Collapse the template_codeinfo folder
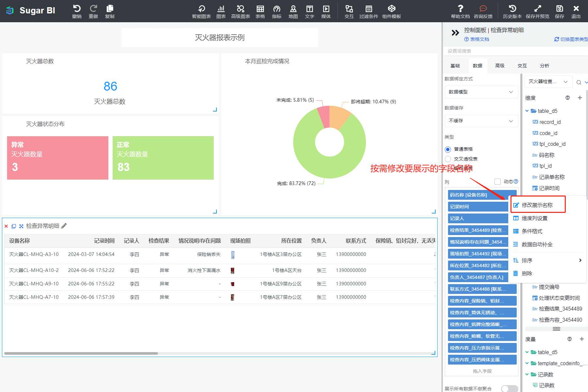This screenshot has height=392, width=588. click(x=527, y=363)
